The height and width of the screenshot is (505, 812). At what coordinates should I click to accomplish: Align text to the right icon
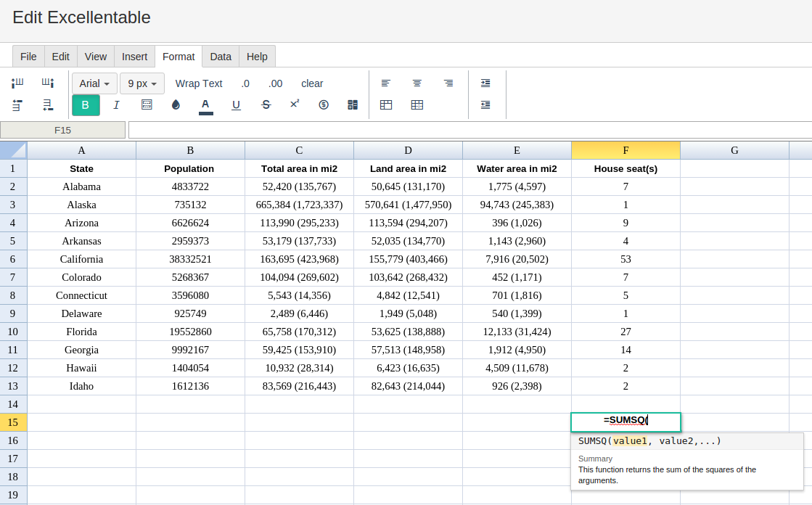tap(448, 83)
